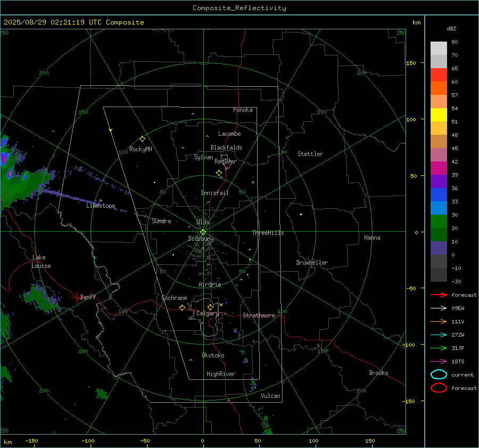
Task: Click the Didsbury city label
Action: pyautogui.click(x=201, y=239)
